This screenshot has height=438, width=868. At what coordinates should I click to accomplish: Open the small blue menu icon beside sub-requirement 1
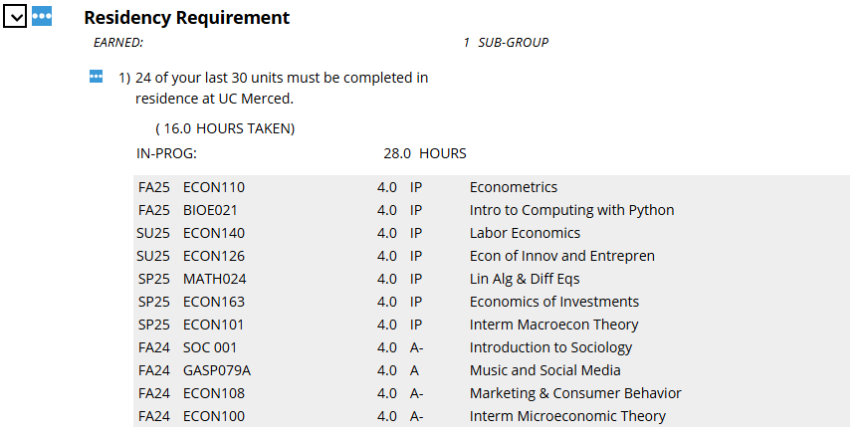(97, 77)
